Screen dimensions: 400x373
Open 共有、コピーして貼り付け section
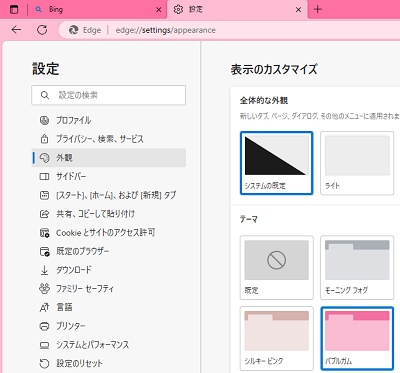coord(109,214)
